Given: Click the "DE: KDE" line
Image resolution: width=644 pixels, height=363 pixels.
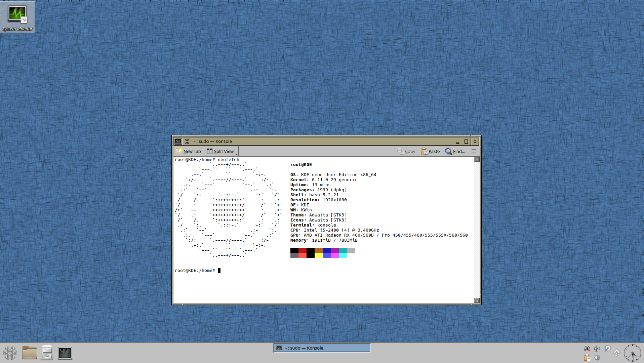Looking at the screenshot, I should coord(300,205).
